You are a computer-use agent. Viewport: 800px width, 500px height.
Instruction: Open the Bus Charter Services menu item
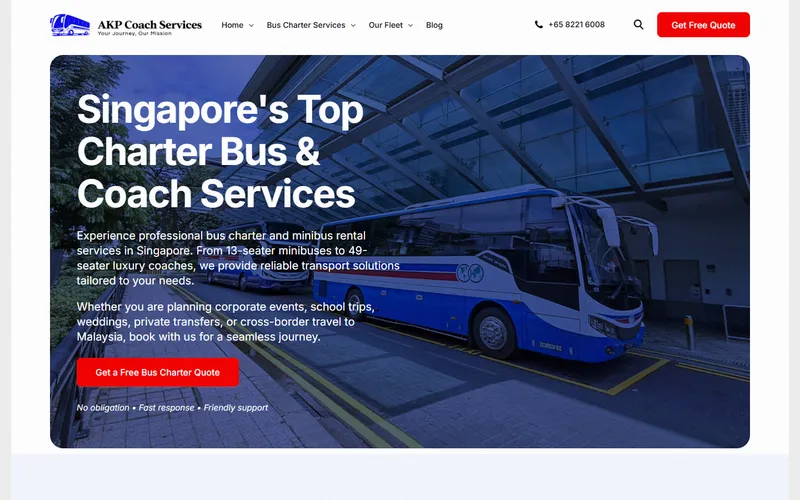click(306, 25)
